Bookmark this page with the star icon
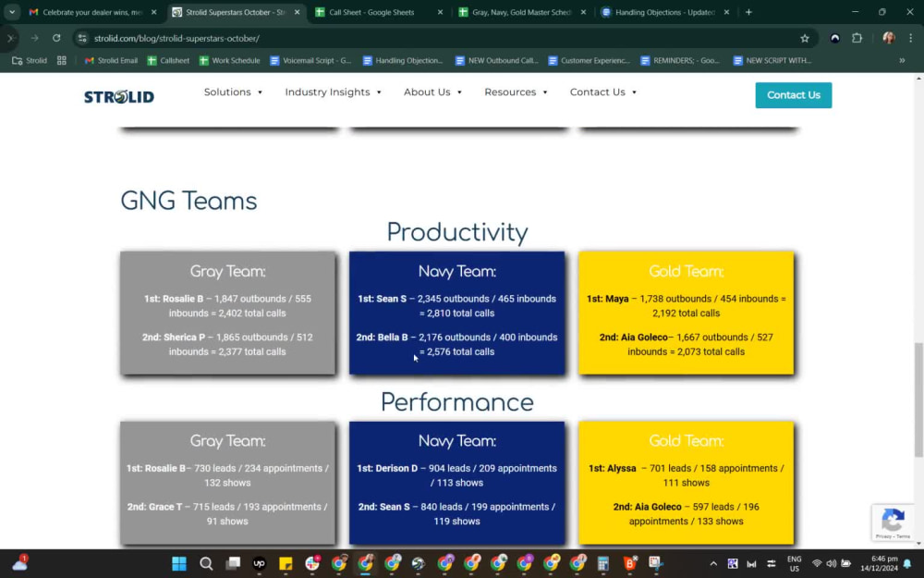924x578 pixels. pos(805,38)
